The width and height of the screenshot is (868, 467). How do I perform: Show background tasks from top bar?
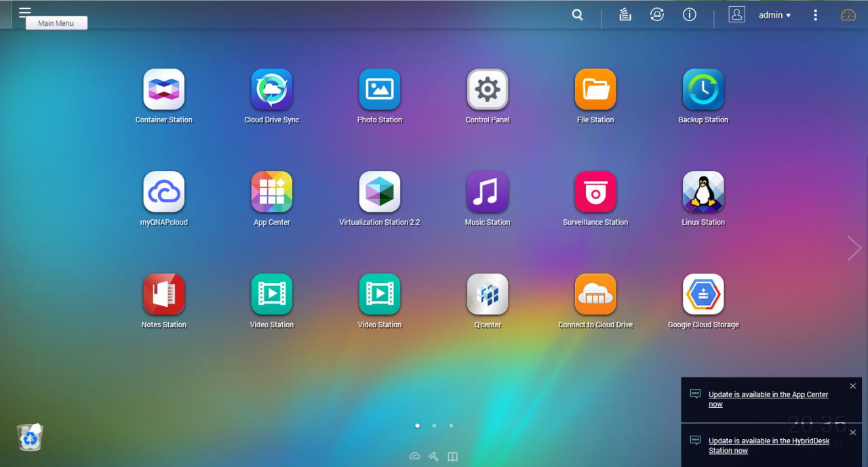(625, 14)
